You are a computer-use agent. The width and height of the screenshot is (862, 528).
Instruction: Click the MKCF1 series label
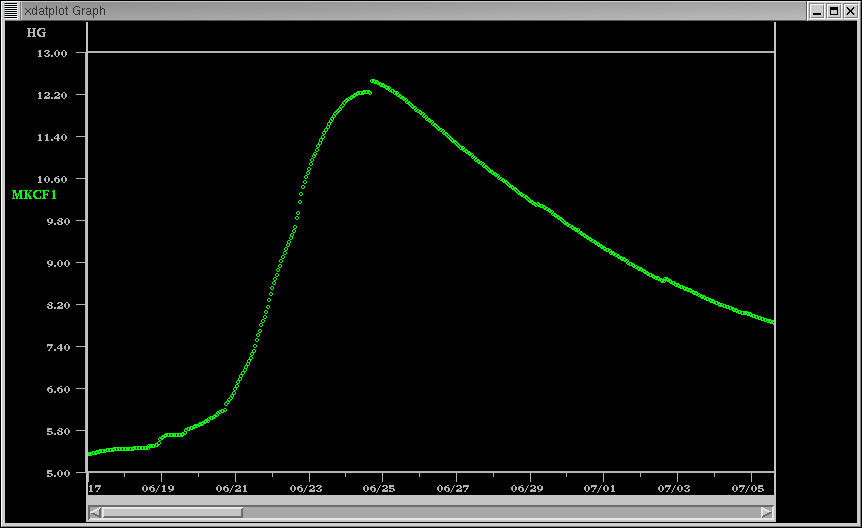34,195
